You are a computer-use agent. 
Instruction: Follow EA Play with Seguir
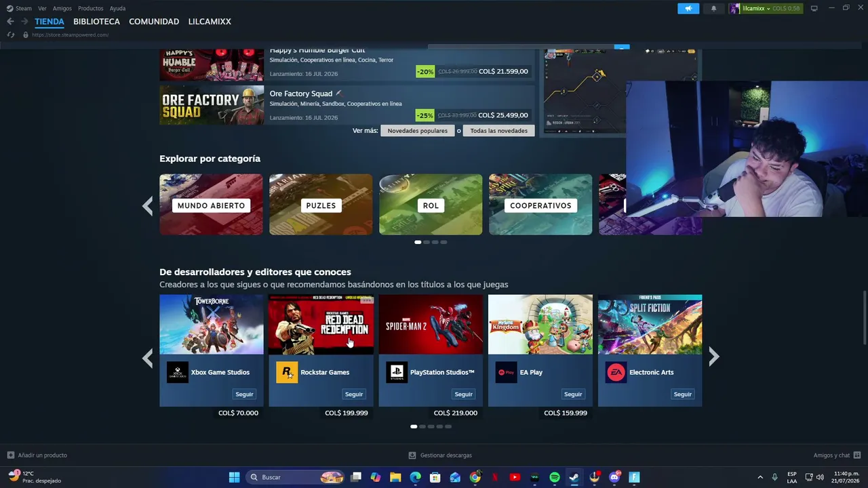click(x=573, y=394)
